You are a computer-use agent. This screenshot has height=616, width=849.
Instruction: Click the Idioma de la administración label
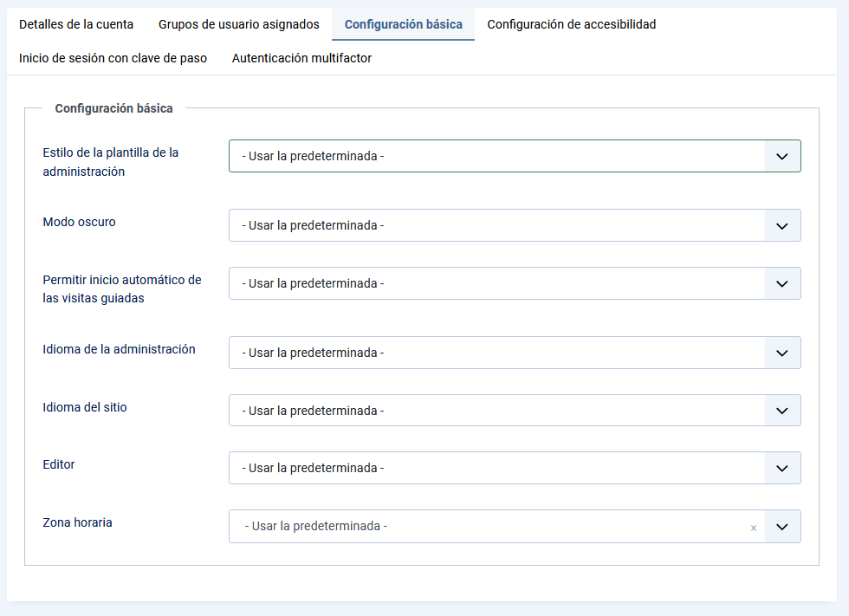(x=119, y=349)
